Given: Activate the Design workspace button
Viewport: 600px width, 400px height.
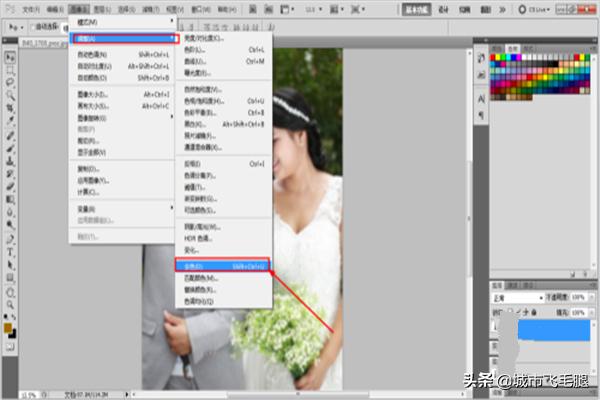Looking at the screenshot, I should point(443,10).
